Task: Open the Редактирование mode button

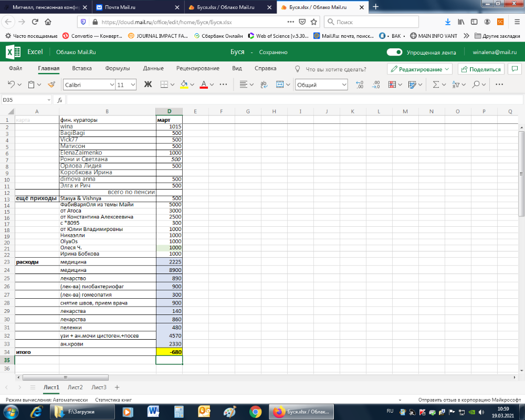Action: [420, 69]
